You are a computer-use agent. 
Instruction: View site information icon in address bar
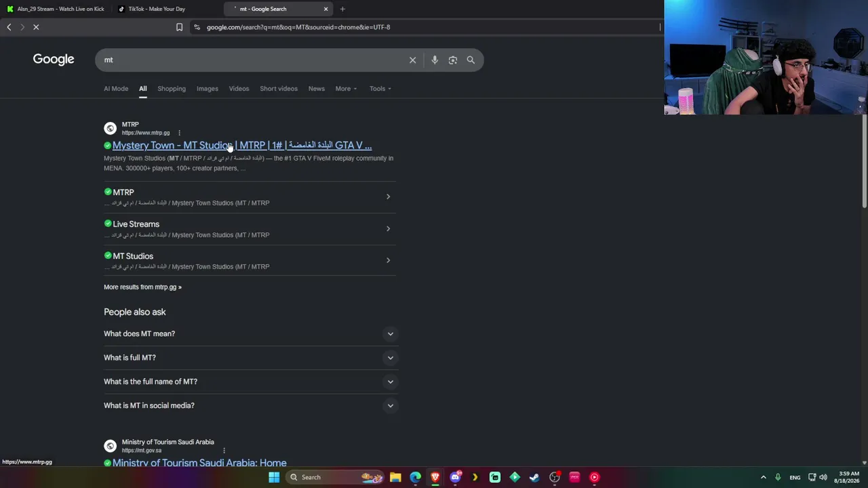197,27
